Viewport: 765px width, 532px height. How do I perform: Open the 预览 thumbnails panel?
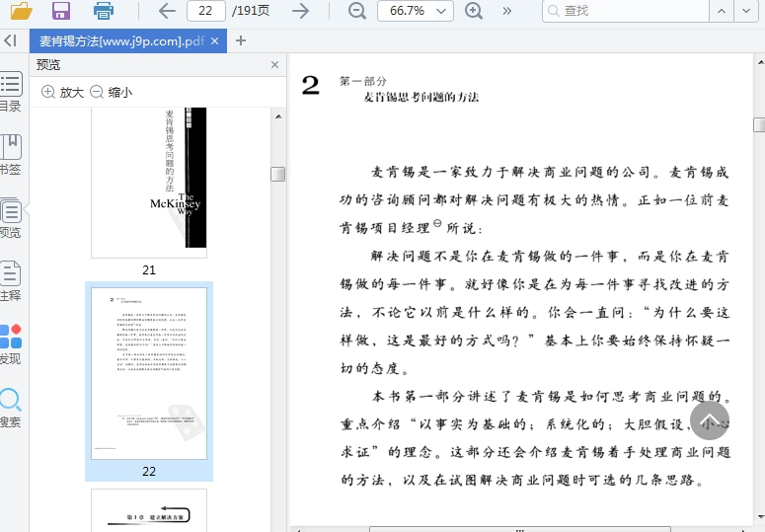coord(10,218)
